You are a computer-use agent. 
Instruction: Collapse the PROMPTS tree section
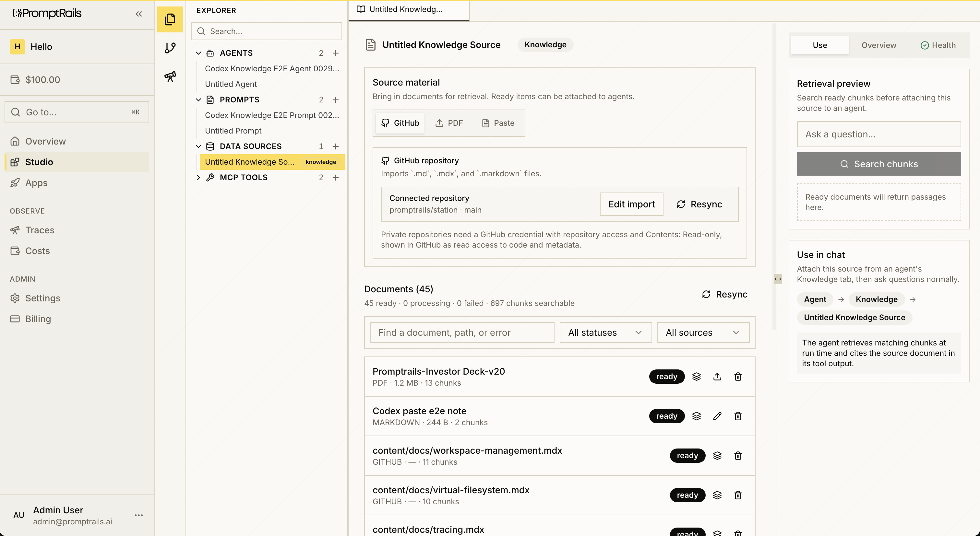point(198,99)
